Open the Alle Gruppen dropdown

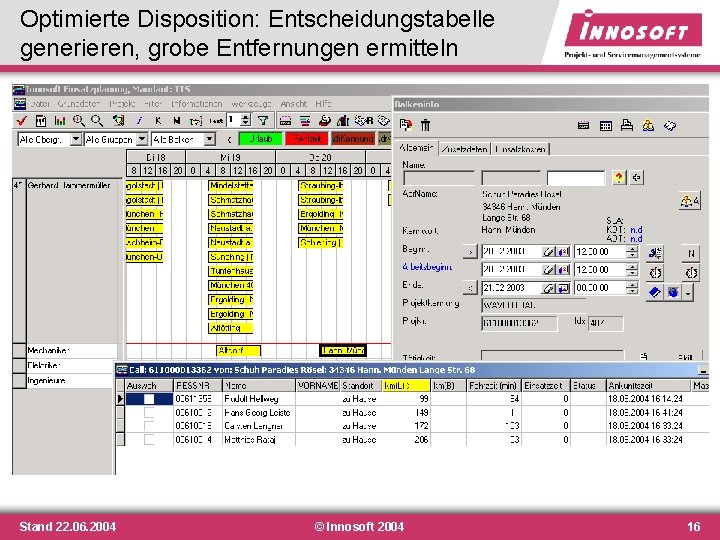pos(142,139)
